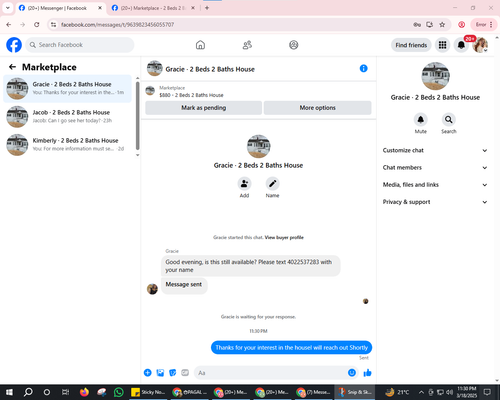Open Sticky Notes taskbar item

[148, 392]
